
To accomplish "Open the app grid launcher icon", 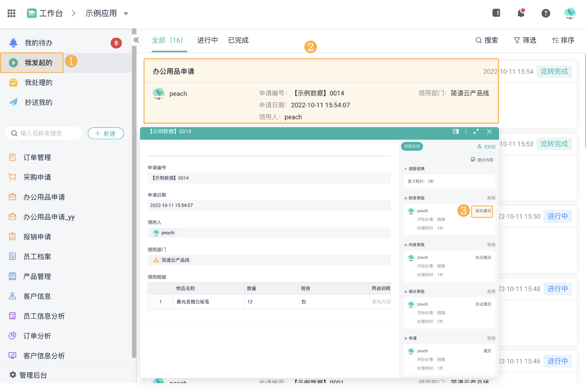I will tap(11, 13).
